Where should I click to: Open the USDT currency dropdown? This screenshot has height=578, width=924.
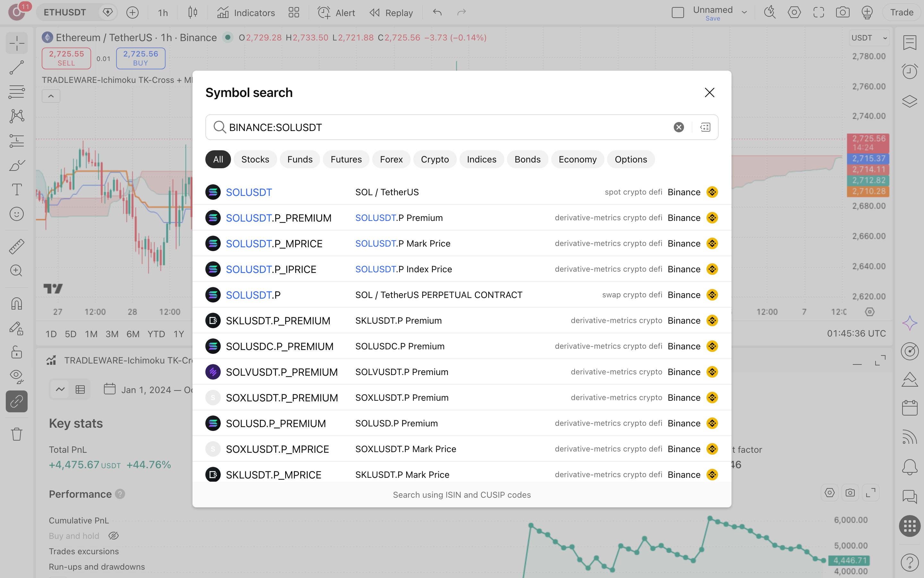(869, 38)
